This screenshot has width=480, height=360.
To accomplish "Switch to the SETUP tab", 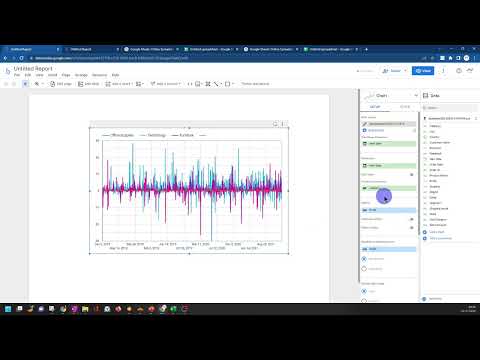I will [x=375, y=107].
